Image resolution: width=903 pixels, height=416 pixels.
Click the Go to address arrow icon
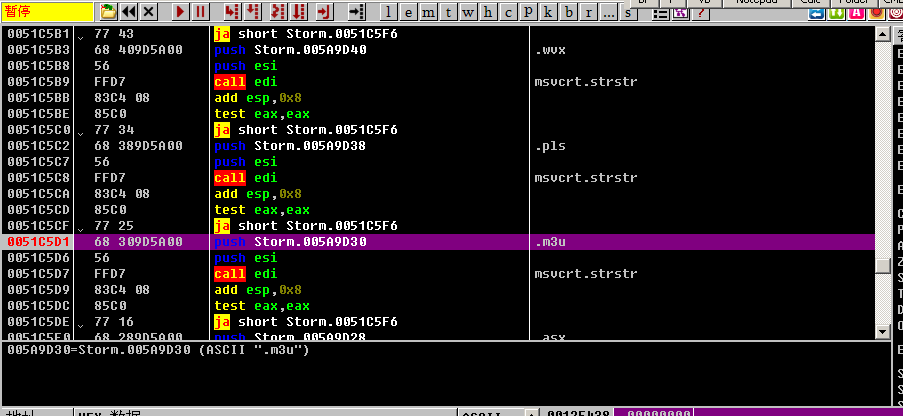click(x=357, y=12)
